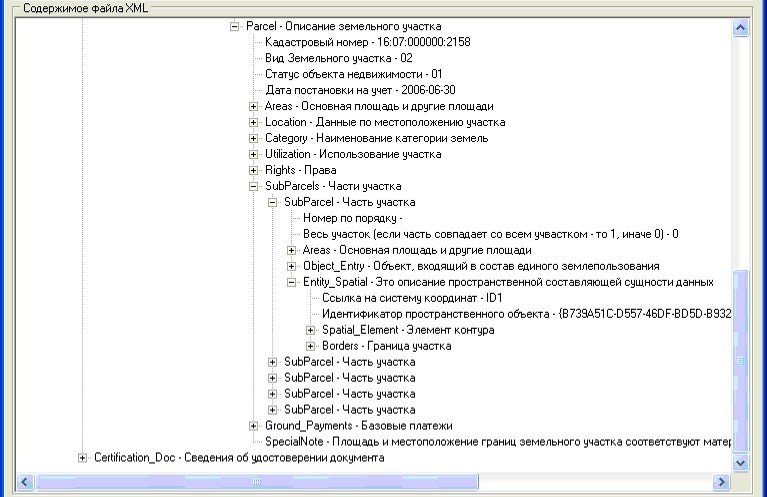Expand the Location node
This screenshot has width=767, height=497.
(x=254, y=123)
